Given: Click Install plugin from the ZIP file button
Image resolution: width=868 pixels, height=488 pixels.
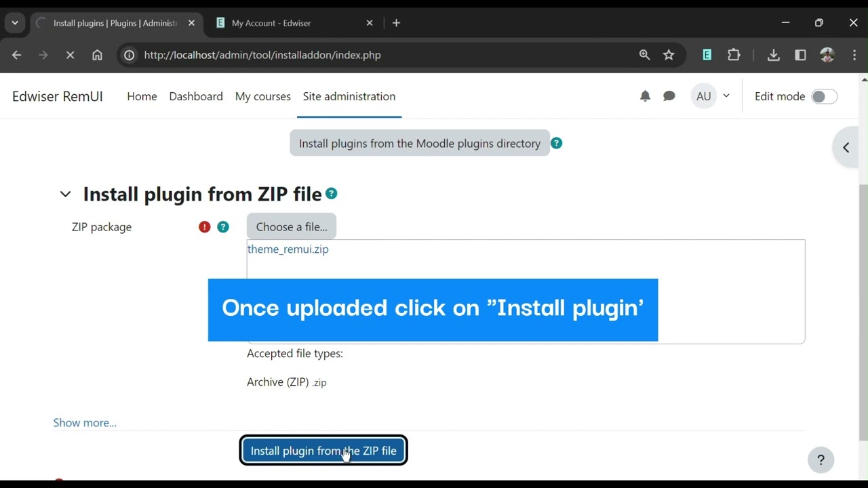Looking at the screenshot, I should tap(323, 450).
